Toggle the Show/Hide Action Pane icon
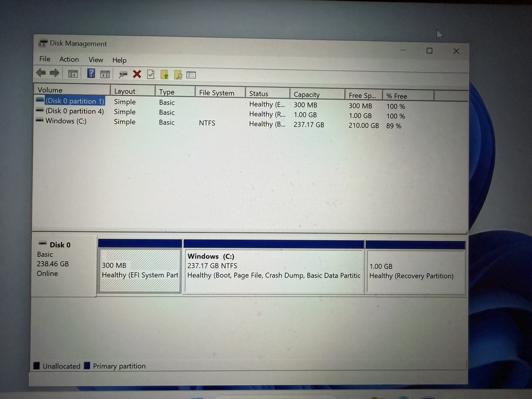Image resolution: width=532 pixels, height=399 pixels. tap(105, 74)
